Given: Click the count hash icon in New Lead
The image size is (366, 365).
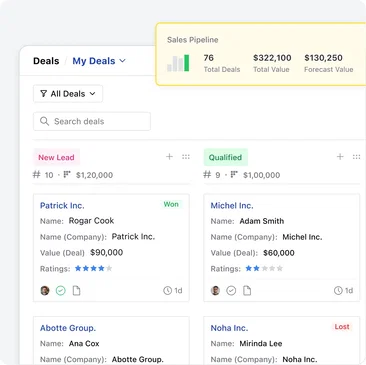Looking at the screenshot, I should pyautogui.click(x=37, y=175).
